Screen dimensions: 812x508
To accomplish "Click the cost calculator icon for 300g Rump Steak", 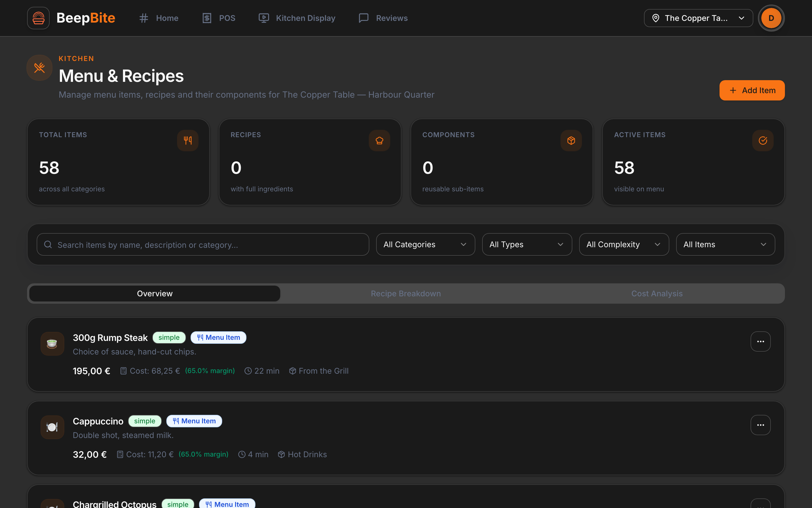I will coord(123,371).
